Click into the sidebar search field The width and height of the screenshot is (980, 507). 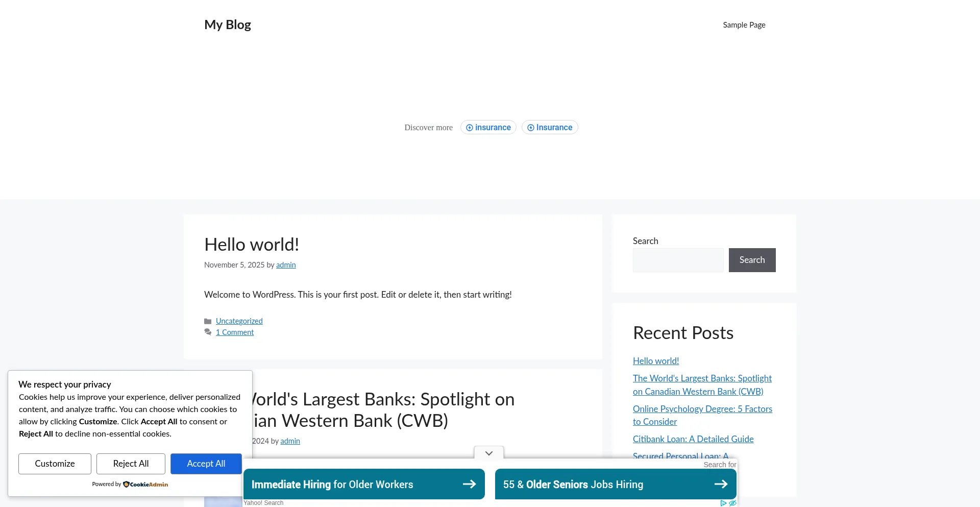point(678,260)
